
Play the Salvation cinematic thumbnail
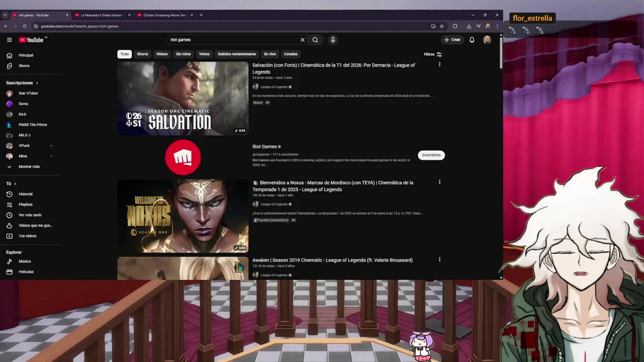pyautogui.click(x=183, y=99)
